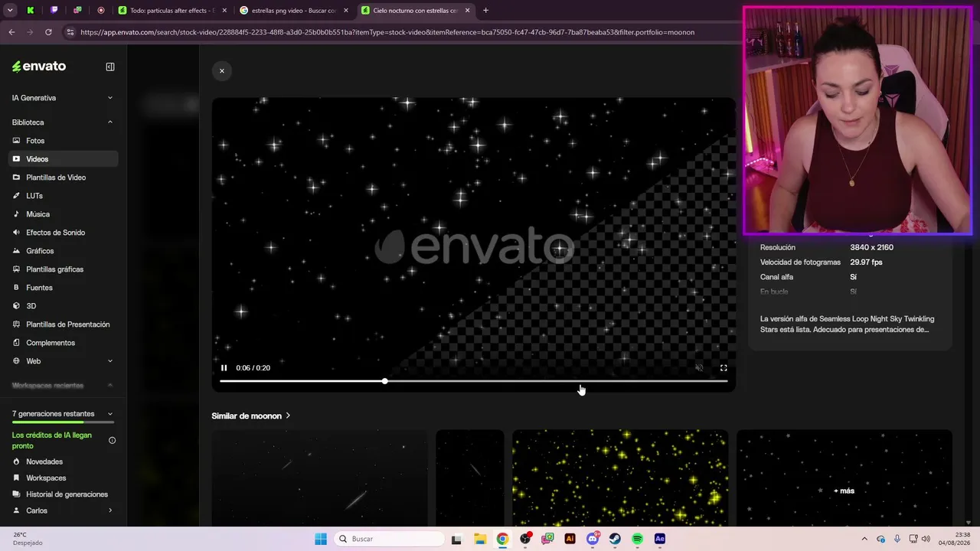Expand the 7 generaciones restantes panel
Viewport: 980px width, 551px height.
(x=63, y=414)
